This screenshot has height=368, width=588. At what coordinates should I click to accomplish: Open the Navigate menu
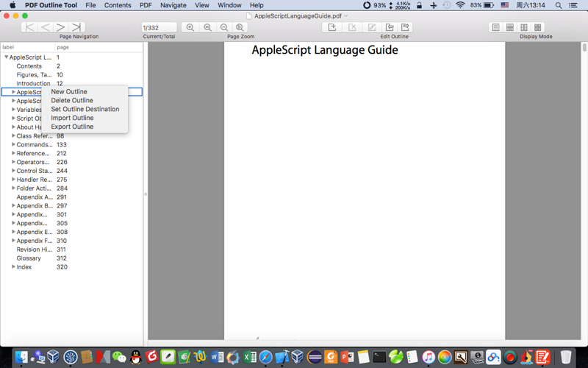[173, 5]
